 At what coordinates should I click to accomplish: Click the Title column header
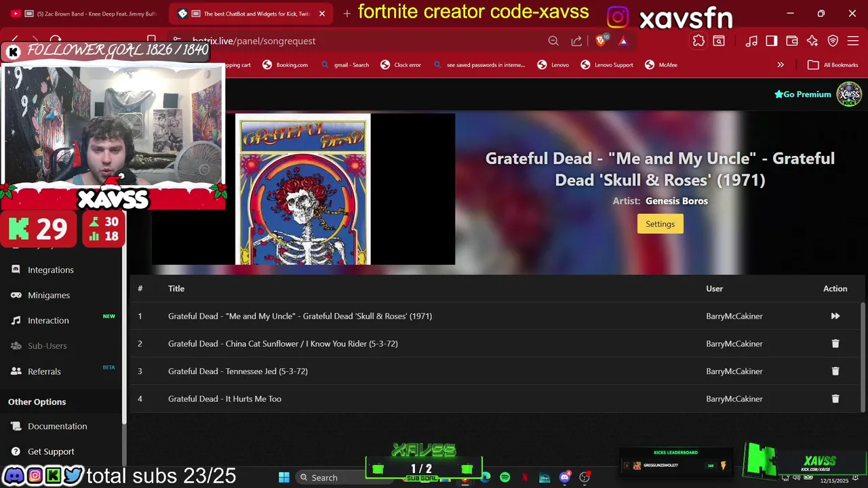point(176,289)
